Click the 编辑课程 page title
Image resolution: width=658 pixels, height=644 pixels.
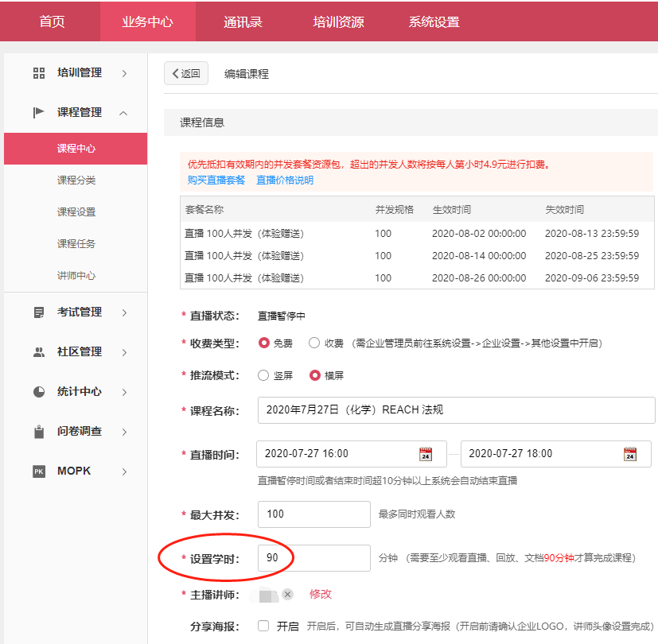[247, 74]
